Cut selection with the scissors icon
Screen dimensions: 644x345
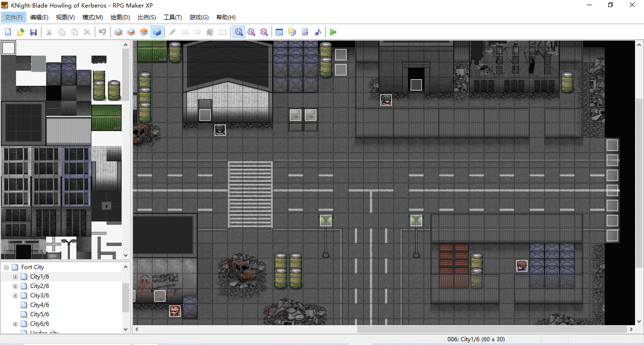click(x=49, y=32)
